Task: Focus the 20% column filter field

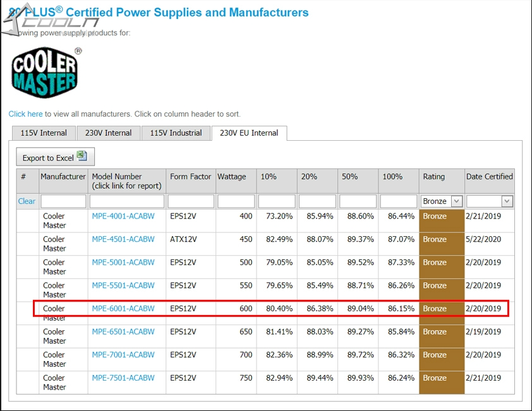Action: point(317,201)
